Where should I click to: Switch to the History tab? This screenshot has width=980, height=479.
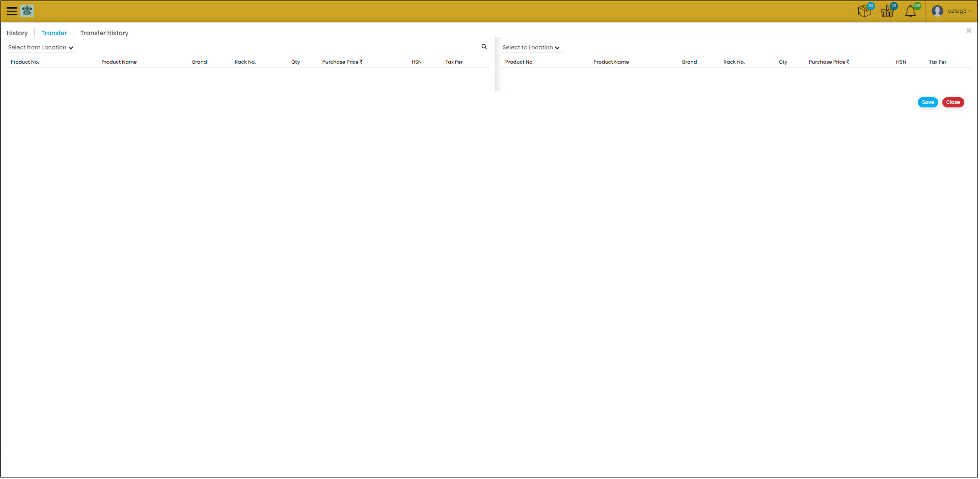17,33
